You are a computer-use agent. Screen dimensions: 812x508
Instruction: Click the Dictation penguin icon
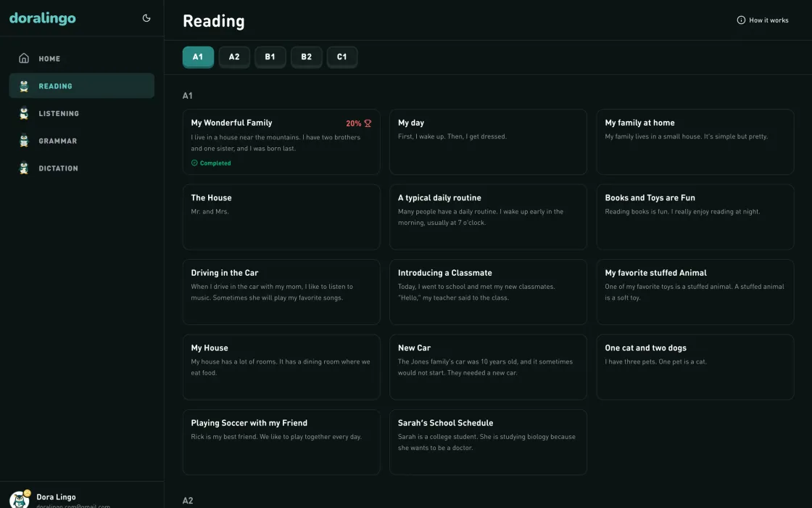24,168
